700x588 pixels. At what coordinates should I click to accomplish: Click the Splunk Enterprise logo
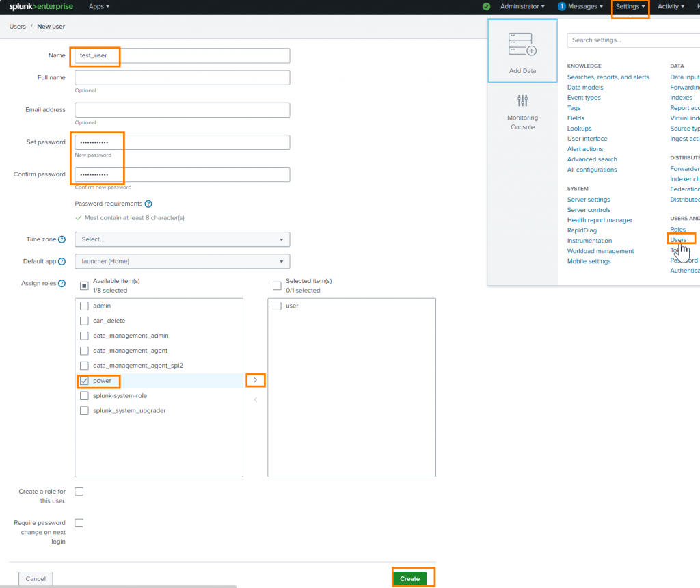(x=41, y=7)
